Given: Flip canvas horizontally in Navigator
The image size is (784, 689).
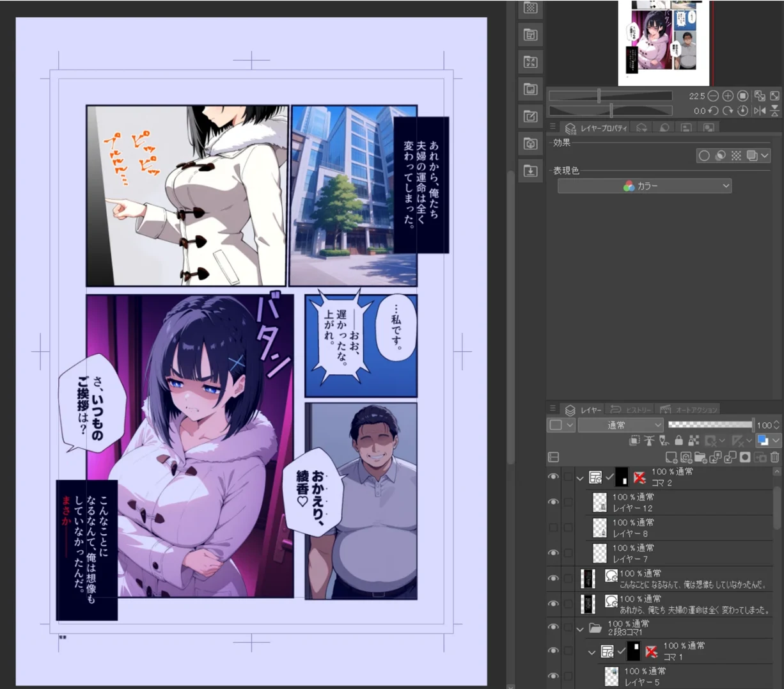Looking at the screenshot, I should tap(760, 111).
